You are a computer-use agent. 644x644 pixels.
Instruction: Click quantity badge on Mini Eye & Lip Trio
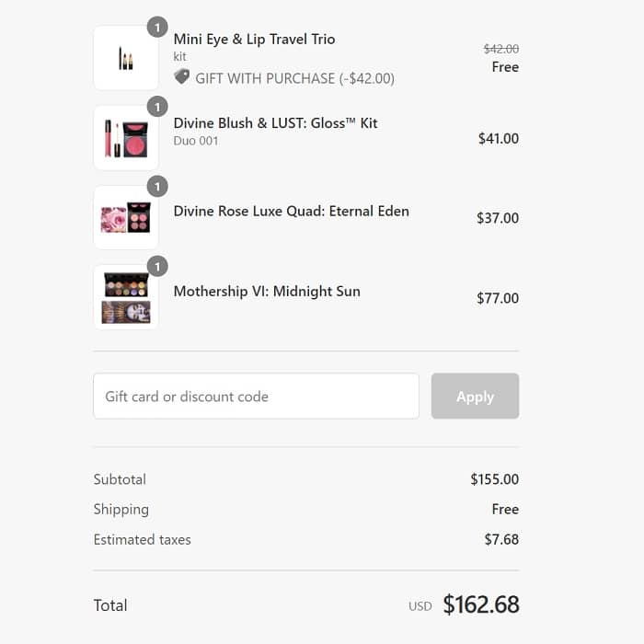click(x=157, y=28)
